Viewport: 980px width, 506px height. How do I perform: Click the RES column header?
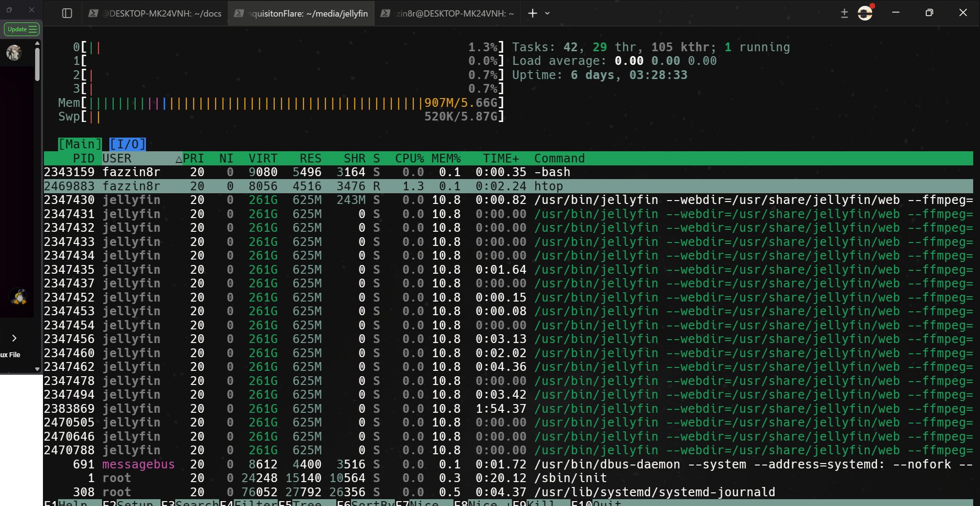[310, 159]
